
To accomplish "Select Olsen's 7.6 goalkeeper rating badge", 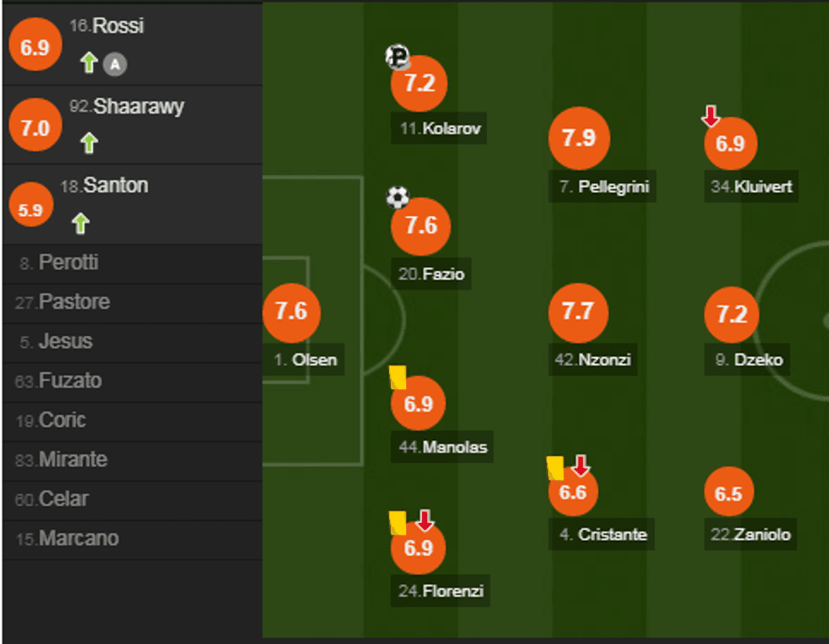I will tap(291, 311).
